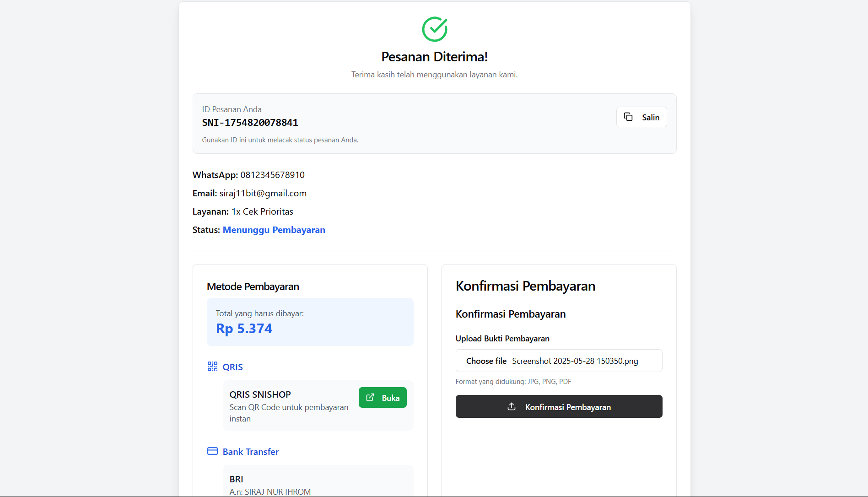Click the green checkmark success icon

coord(434,29)
